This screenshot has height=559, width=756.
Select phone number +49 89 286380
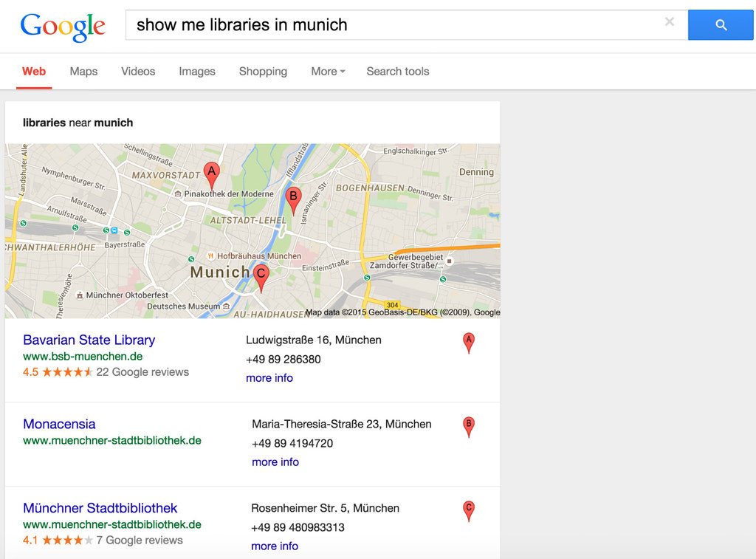click(x=283, y=360)
